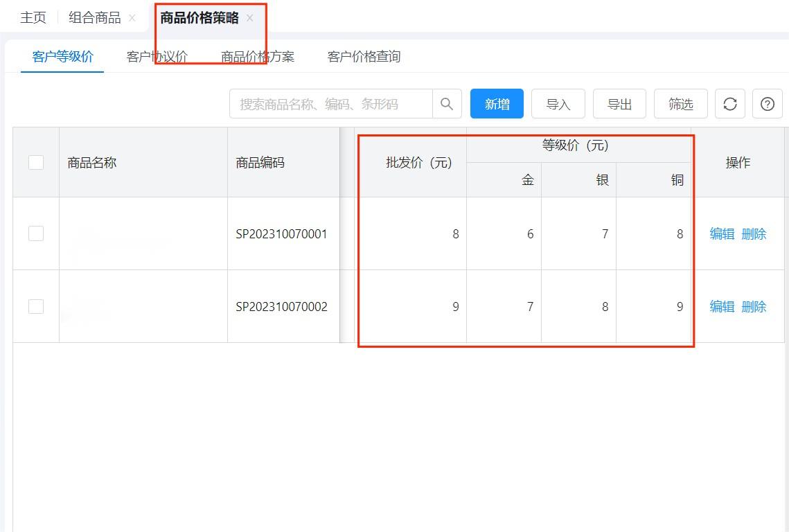Click the refresh icon to reload prices

click(729, 103)
